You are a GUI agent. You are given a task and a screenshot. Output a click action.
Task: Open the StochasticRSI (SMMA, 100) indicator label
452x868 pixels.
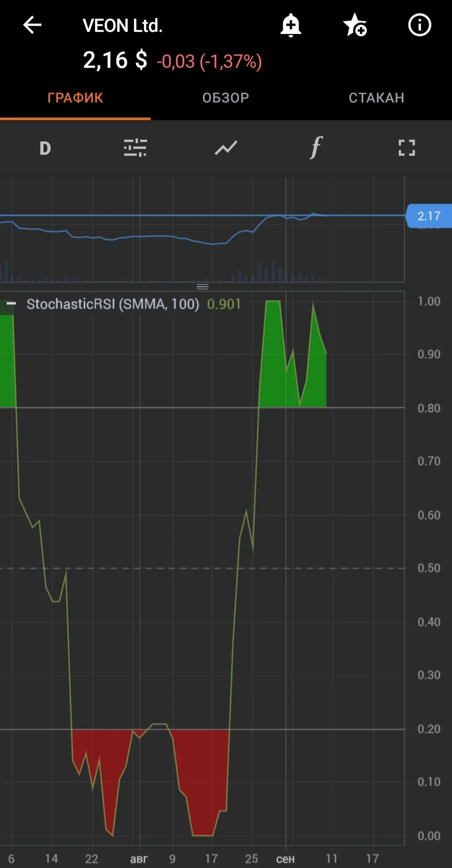(113, 304)
